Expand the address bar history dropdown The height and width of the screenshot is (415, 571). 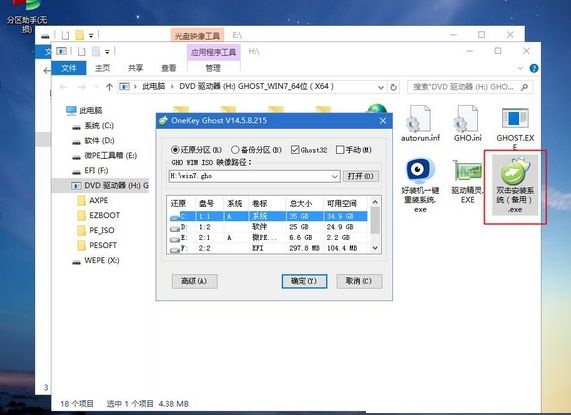pos(381,87)
